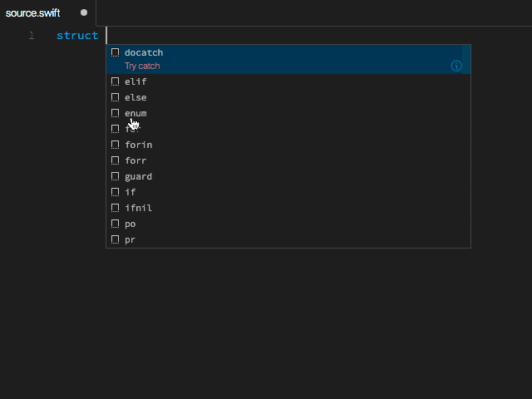Pick the else snippet from list
Screen dimensions: 532x399
tap(135, 97)
